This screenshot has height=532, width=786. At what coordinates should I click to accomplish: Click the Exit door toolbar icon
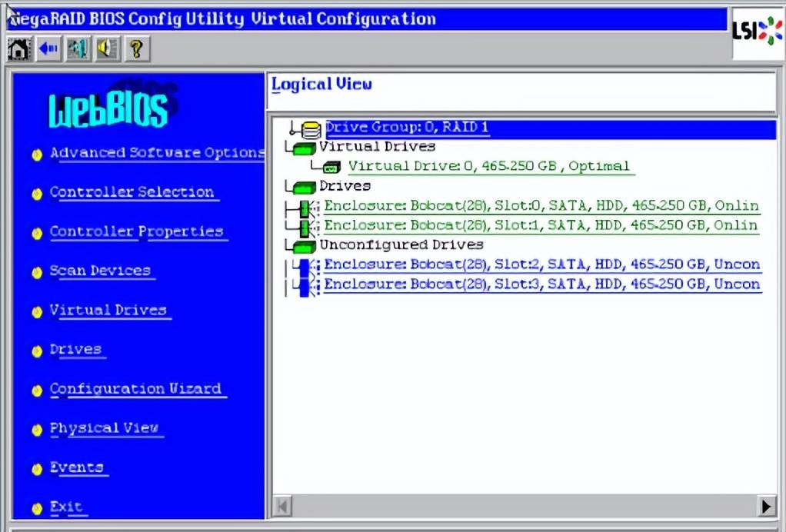pyautogui.click(x=77, y=49)
